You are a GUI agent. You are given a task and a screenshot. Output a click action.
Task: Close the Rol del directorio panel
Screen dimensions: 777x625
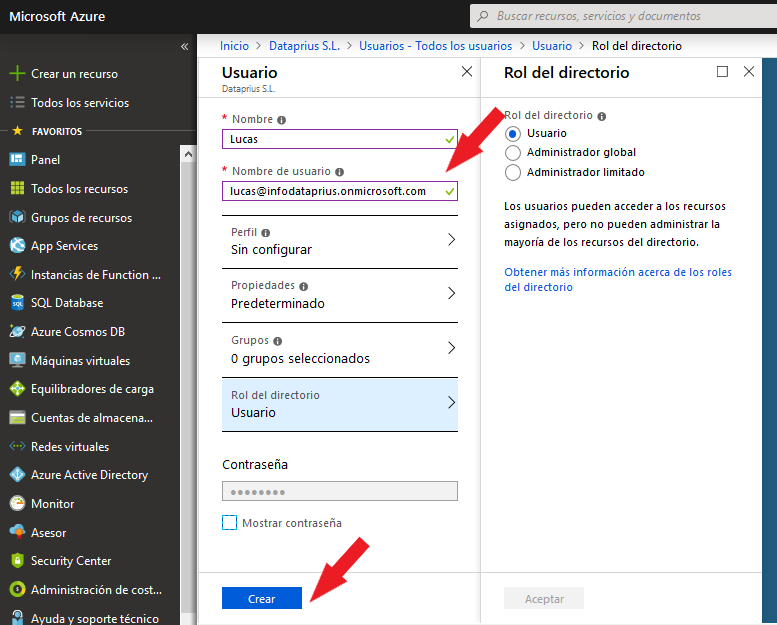coord(749,72)
